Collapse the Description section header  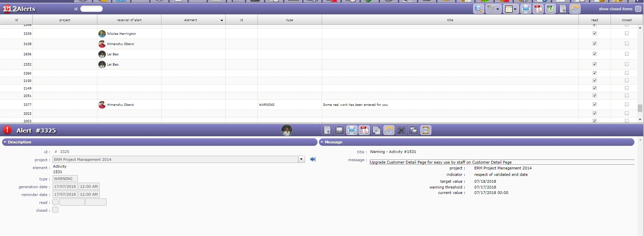(x=19, y=142)
